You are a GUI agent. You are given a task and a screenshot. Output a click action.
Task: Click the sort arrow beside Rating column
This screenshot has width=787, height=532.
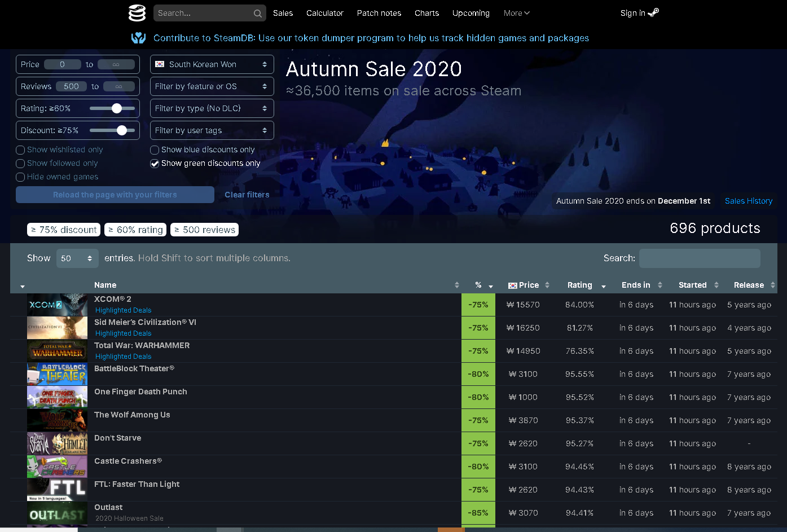click(x=604, y=286)
